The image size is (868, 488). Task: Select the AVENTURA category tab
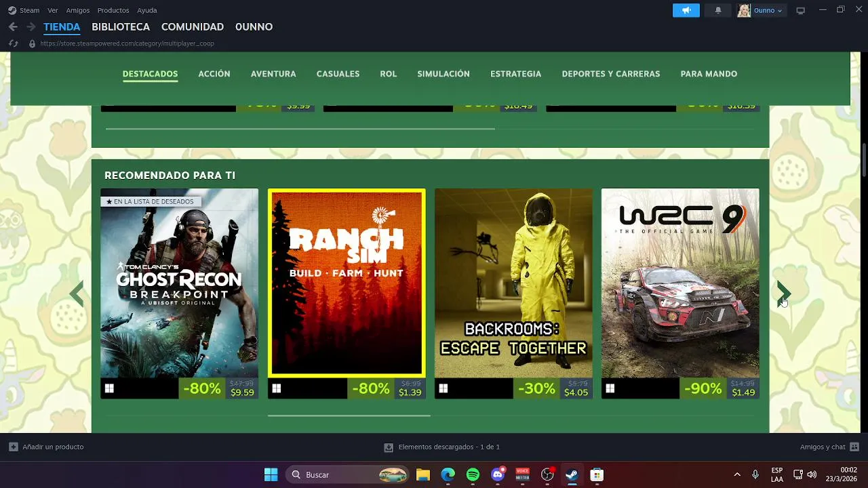[273, 74]
